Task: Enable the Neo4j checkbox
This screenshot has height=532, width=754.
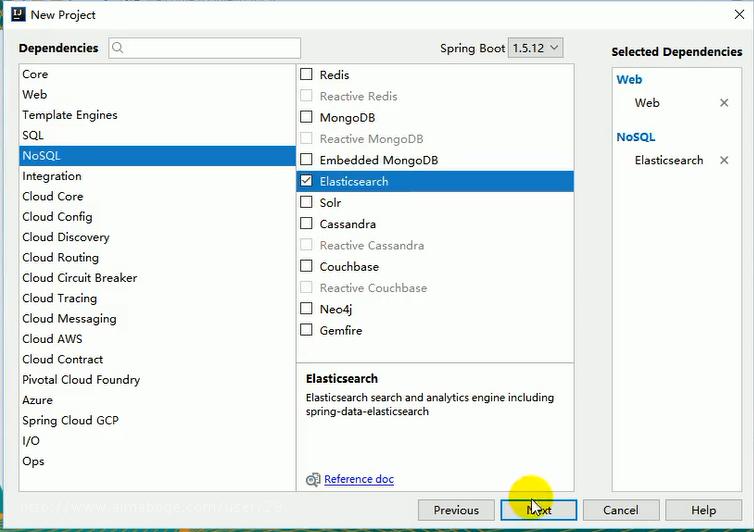Action: (x=306, y=308)
